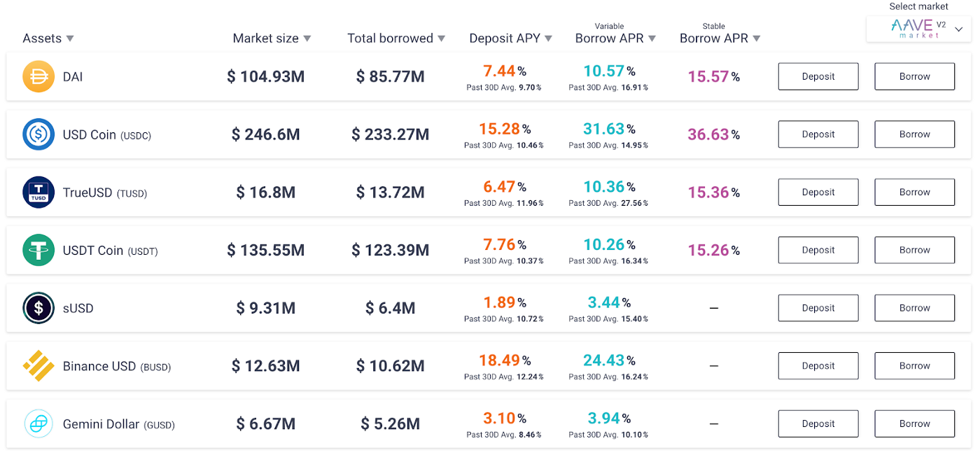980x455 pixels.
Task: Click the sUSD token icon
Action: (x=38, y=308)
